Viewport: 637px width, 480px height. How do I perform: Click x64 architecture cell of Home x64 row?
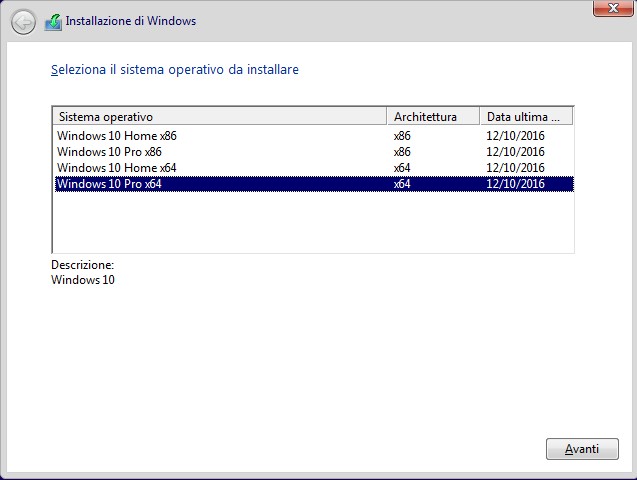402,168
